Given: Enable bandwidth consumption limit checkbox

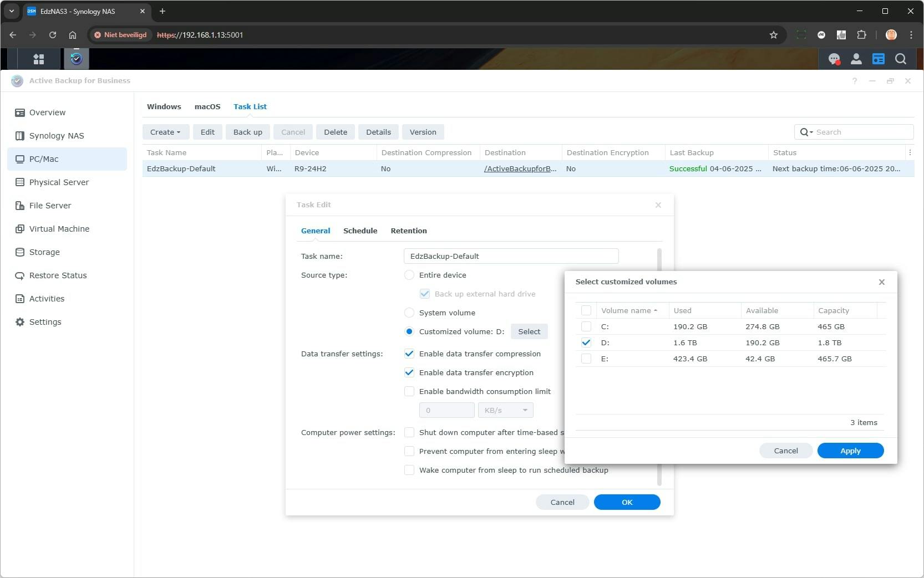Looking at the screenshot, I should click(409, 391).
